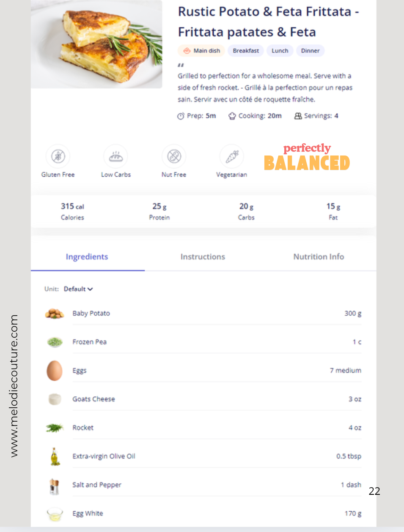Switch to the Instructions tab
The image size is (404, 532).
(x=203, y=257)
